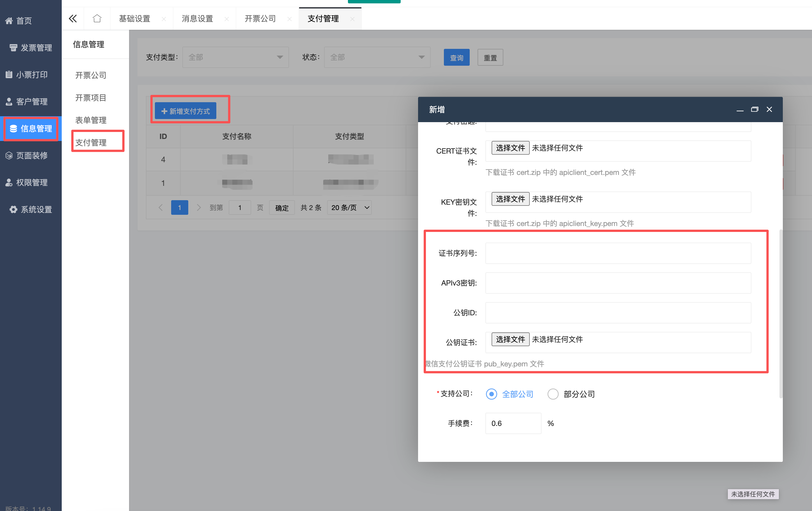Image resolution: width=812 pixels, height=511 pixels.
Task: Select 全部公司 radio button
Action: (x=491, y=394)
